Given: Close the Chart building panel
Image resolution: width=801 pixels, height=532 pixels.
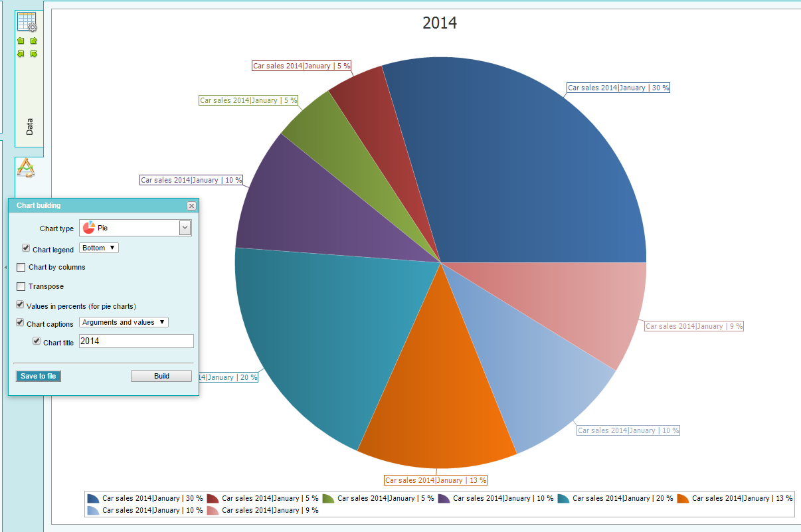Looking at the screenshot, I should tap(191, 206).
